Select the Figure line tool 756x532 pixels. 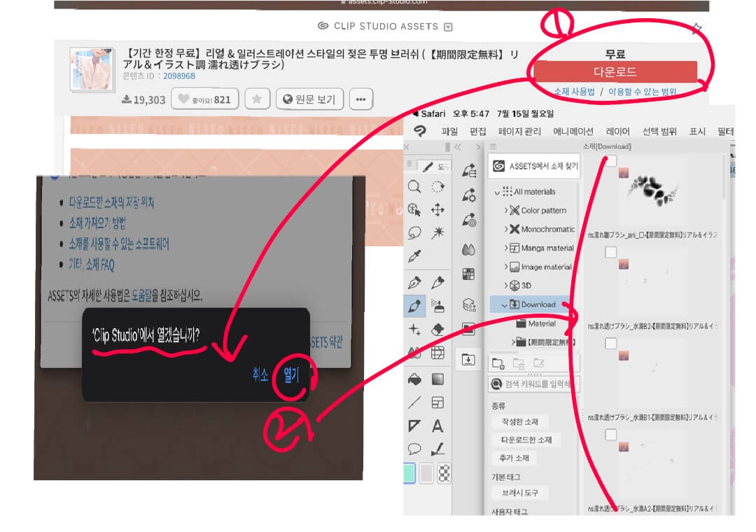pos(414,402)
